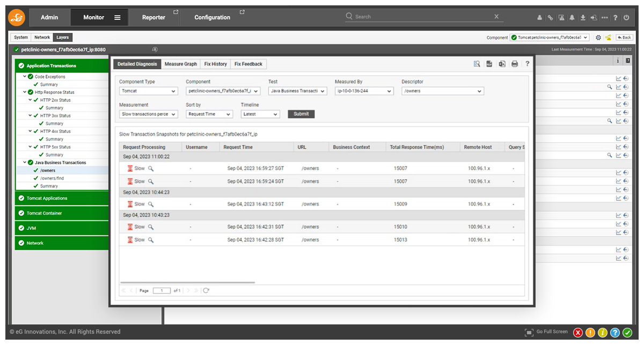Open the user profile icon in header

[539, 18]
